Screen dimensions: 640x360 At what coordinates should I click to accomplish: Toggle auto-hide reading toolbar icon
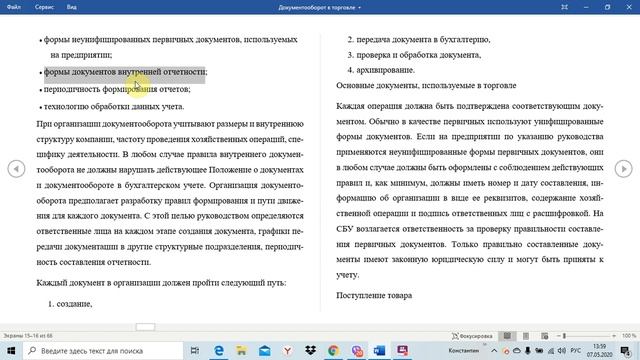pyautogui.click(x=564, y=7)
